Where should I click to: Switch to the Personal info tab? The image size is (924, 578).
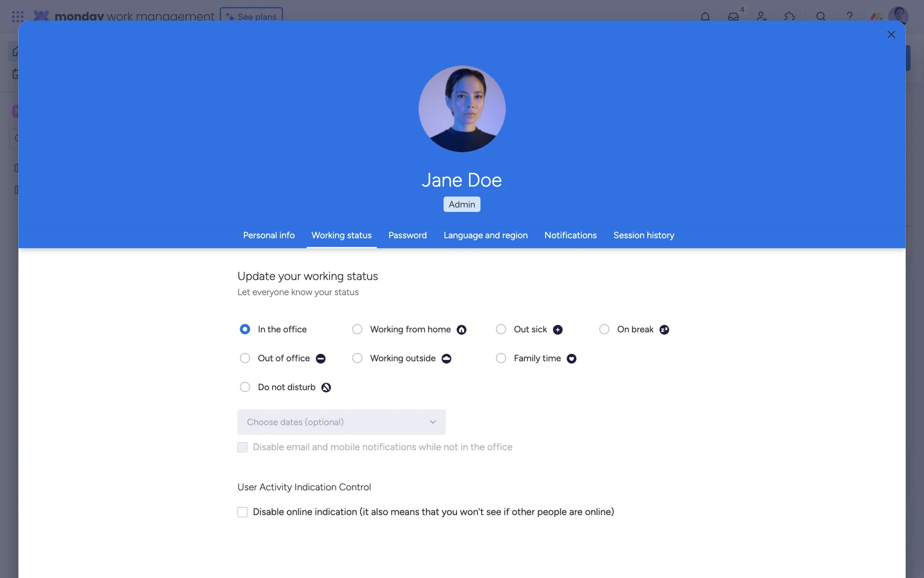(x=269, y=235)
